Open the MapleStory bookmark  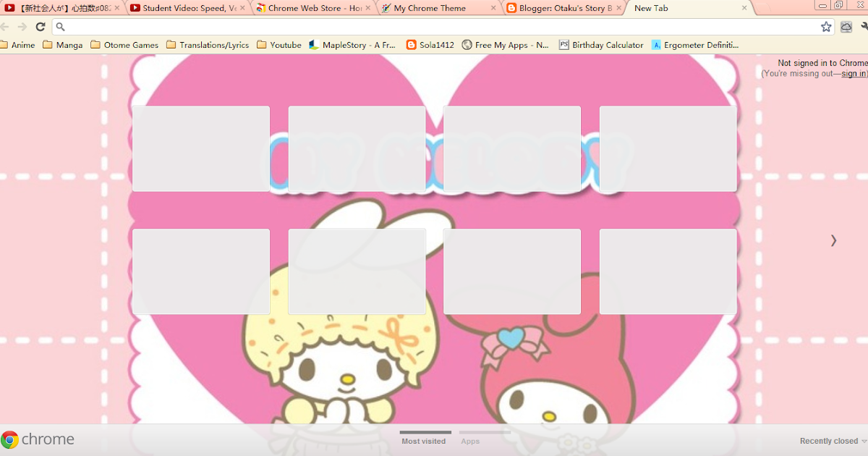pyautogui.click(x=352, y=45)
